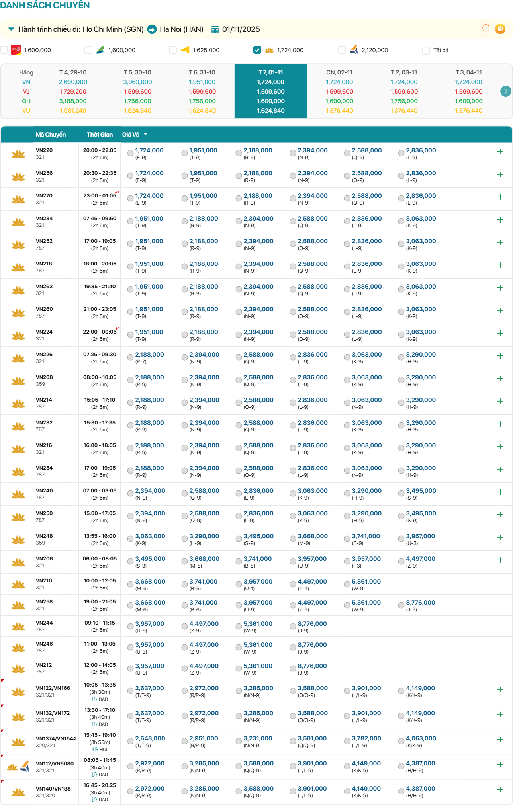Show next dates with right arrow
The image size is (513, 812).
(x=505, y=91)
